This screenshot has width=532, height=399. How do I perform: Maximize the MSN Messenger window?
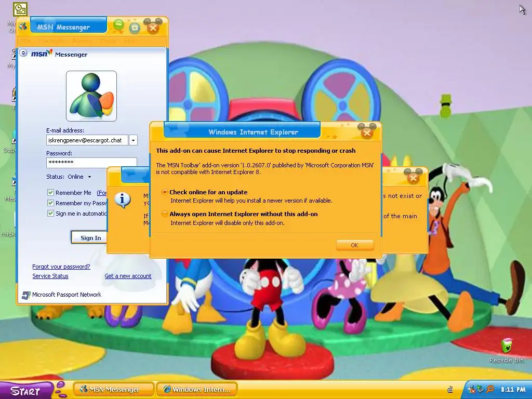[135, 28]
